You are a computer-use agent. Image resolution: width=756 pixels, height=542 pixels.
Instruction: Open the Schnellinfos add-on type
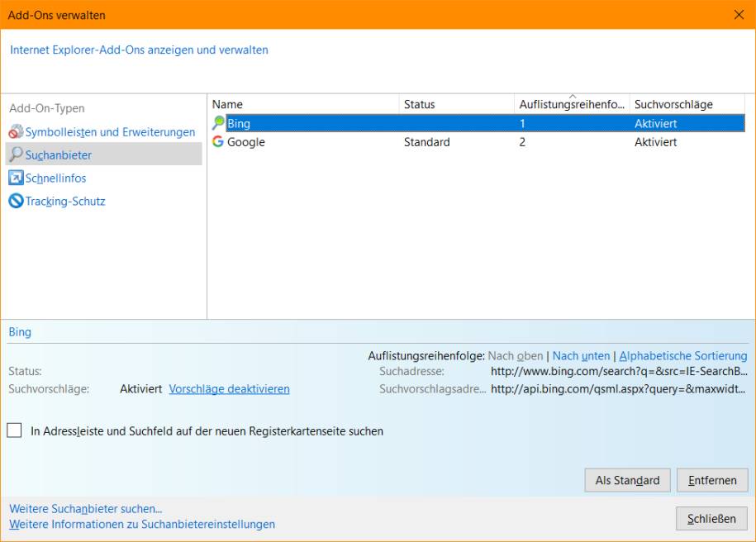[x=55, y=178]
